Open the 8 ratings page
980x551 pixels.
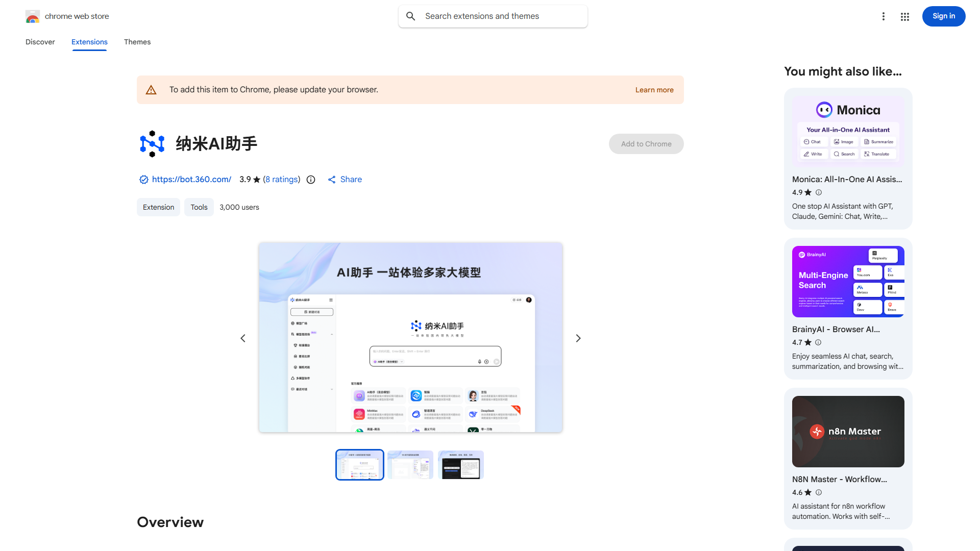point(281,179)
